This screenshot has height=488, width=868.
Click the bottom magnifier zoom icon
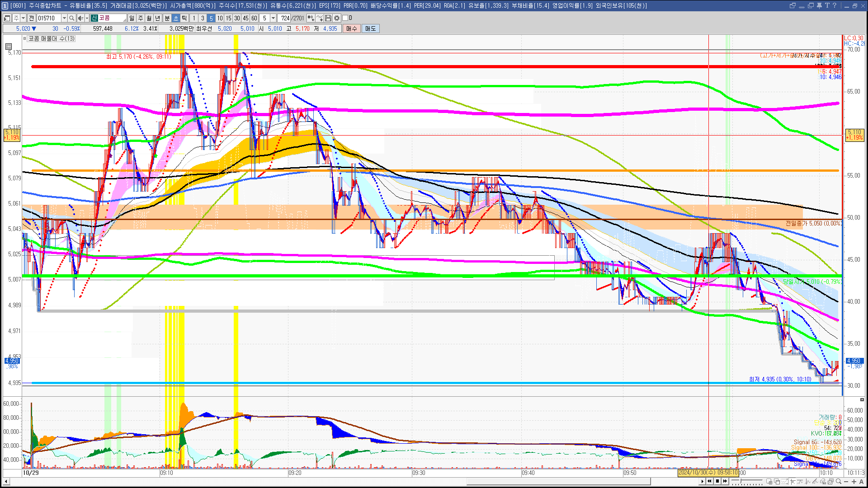pyautogui.click(x=839, y=482)
